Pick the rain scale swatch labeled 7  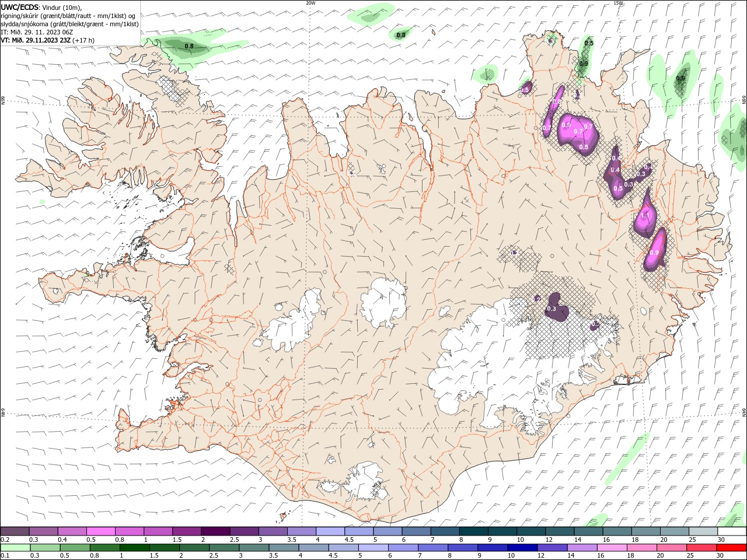(433, 548)
